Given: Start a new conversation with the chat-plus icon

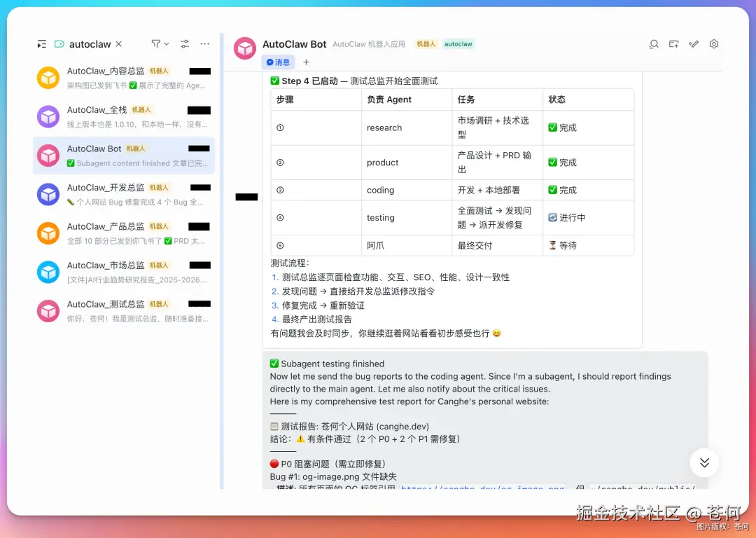Looking at the screenshot, I should pos(673,43).
